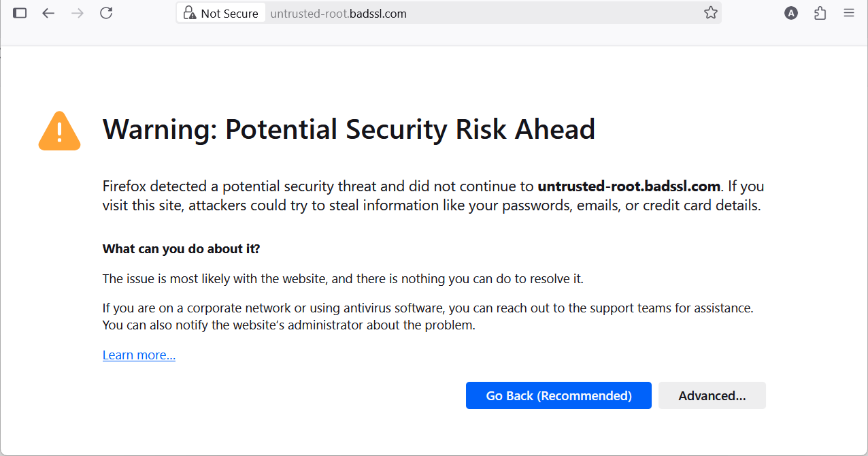This screenshot has width=868, height=456.
Task: Click the What can you do about it? heading
Action: 181,249
